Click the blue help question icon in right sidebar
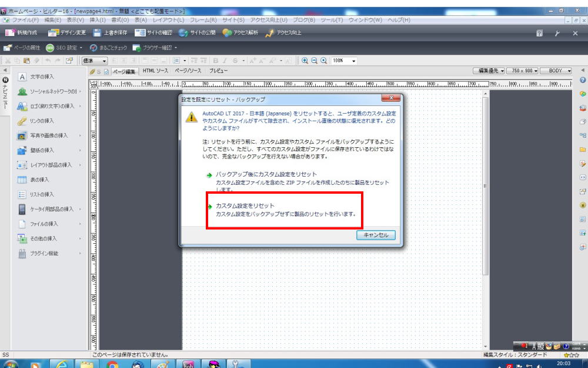This screenshot has height=368, width=588. click(x=582, y=79)
